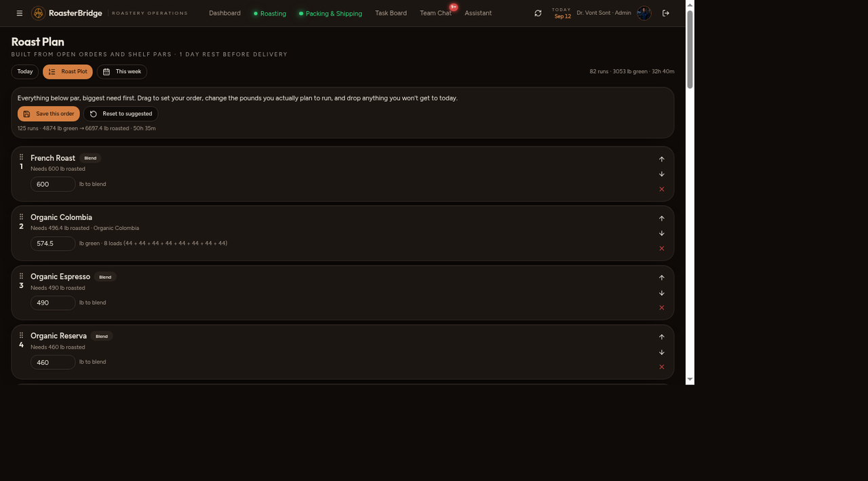
Task: Open the admin user avatar
Action: click(x=644, y=13)
